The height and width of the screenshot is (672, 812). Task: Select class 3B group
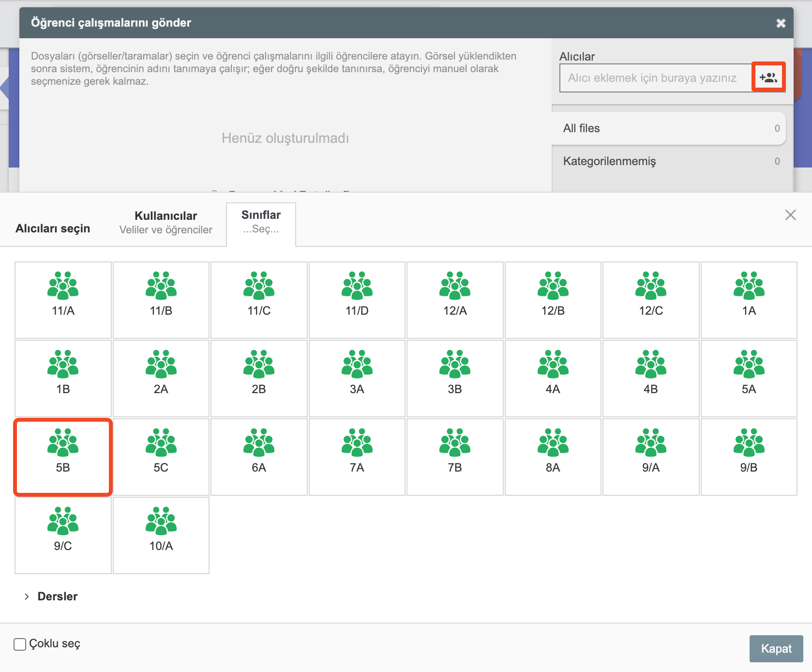(455, 379)
